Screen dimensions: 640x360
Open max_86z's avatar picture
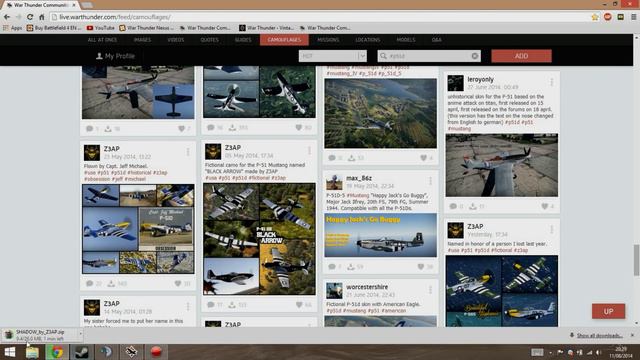point(334,182)
